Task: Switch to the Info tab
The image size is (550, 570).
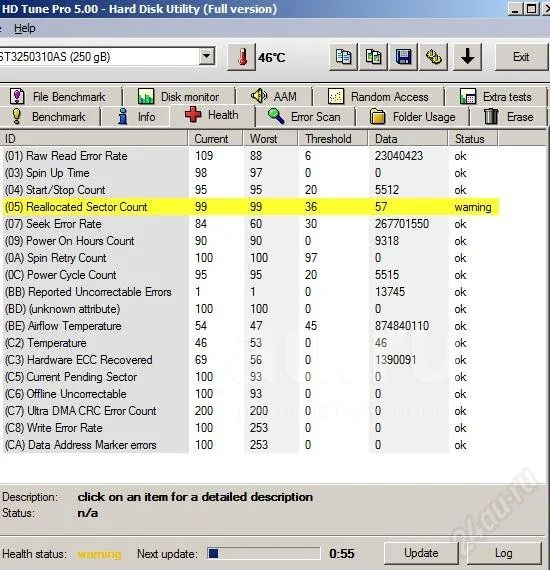Action: pyautogui.click(x=136, y=117)
